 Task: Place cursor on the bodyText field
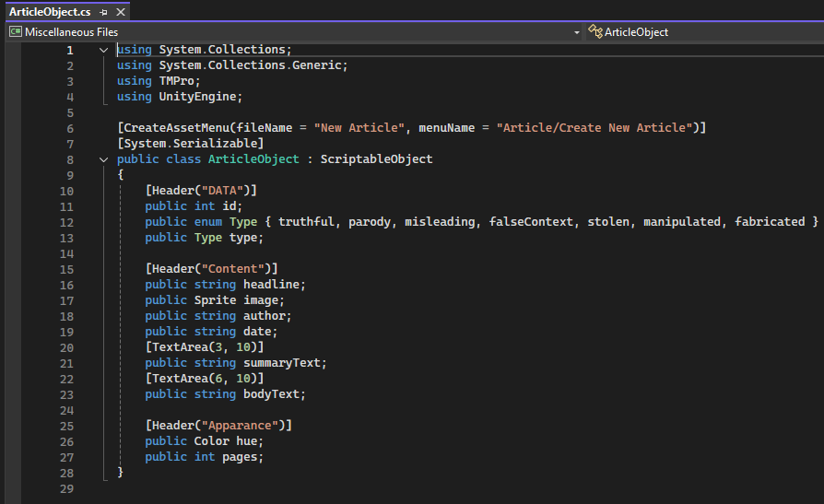point(274,394)
